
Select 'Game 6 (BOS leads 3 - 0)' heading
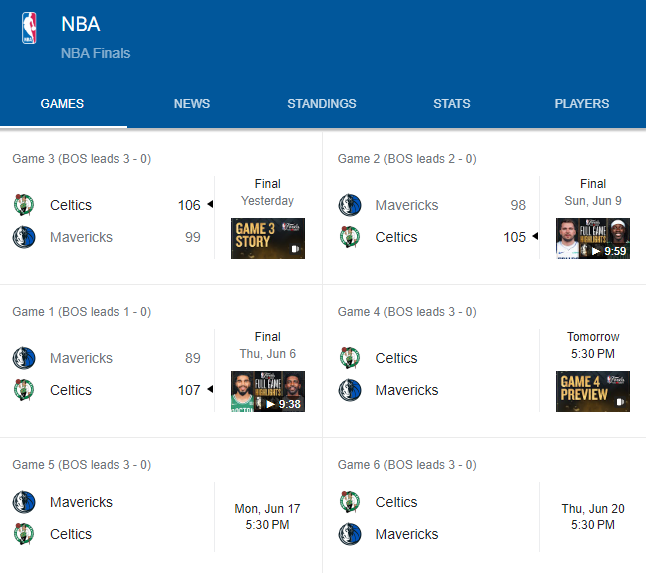(x=407, y=465)
